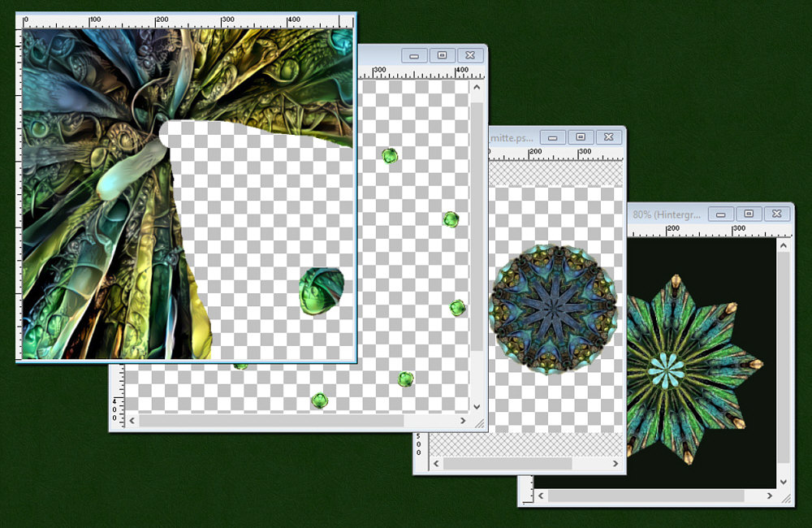Maximize the 80% Hintergrund image window
Viewport: 812px width, 528px height.
point(749,214)
